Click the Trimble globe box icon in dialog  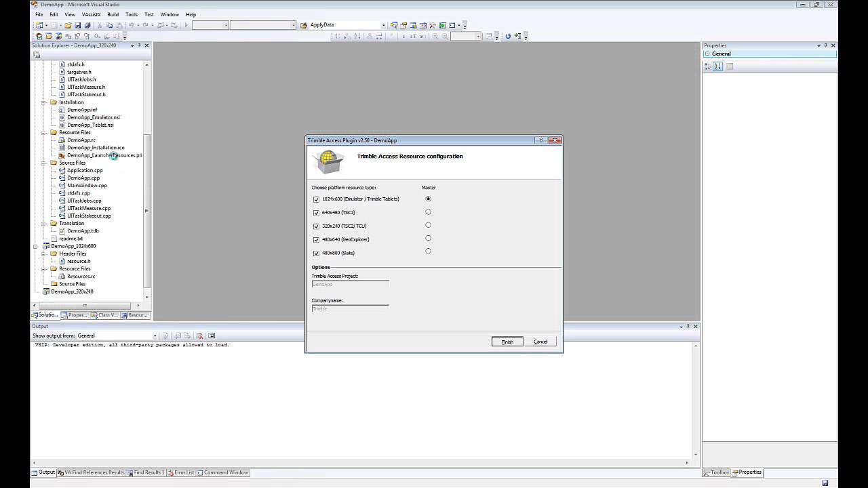(328, 161)
